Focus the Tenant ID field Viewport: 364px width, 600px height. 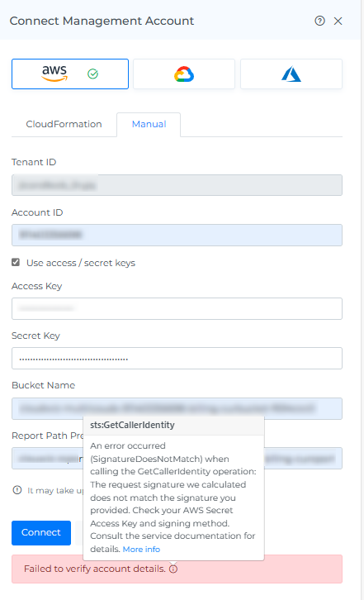click(x=177, y=185)
